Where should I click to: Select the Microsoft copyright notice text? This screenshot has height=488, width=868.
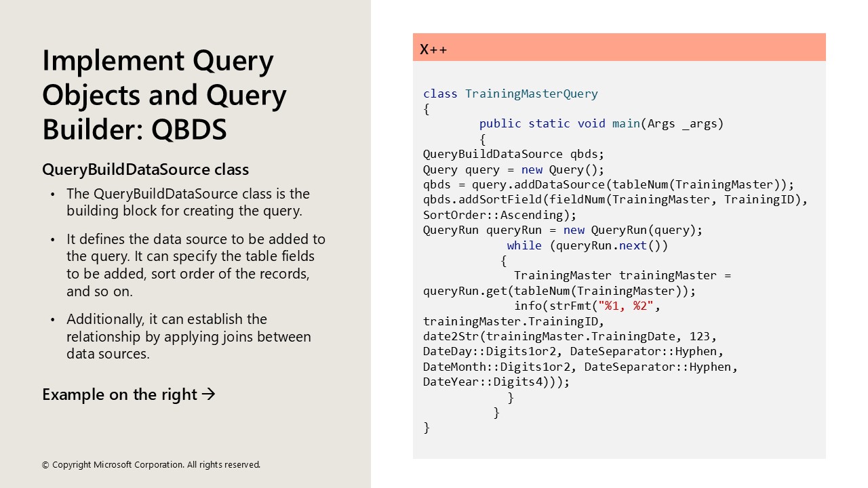coord(150,465)
